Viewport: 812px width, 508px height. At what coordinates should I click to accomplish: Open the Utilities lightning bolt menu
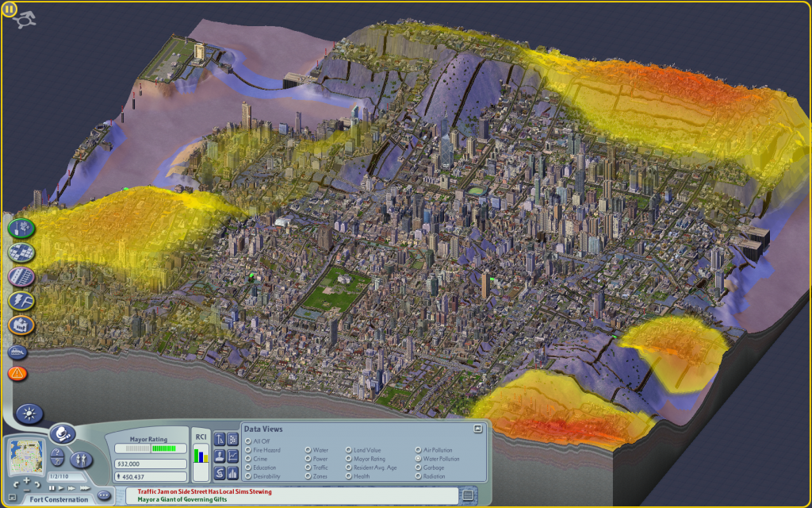(x=21, y=301)
